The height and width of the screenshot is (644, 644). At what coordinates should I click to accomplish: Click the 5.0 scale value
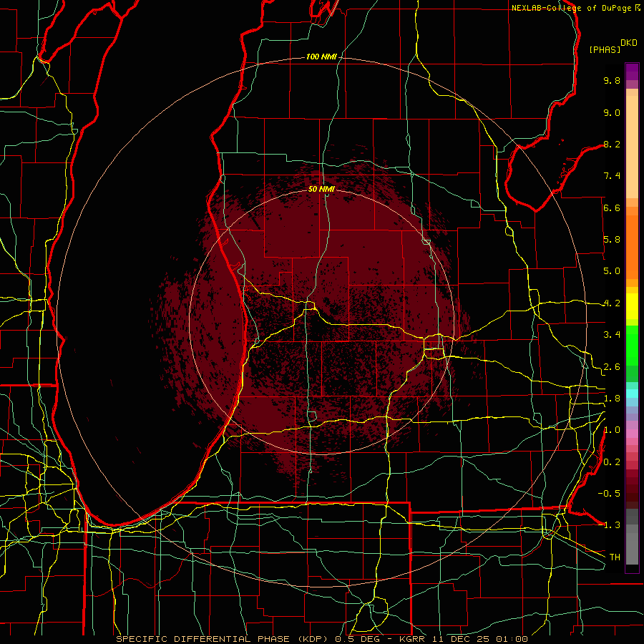[x=612, y=271]
